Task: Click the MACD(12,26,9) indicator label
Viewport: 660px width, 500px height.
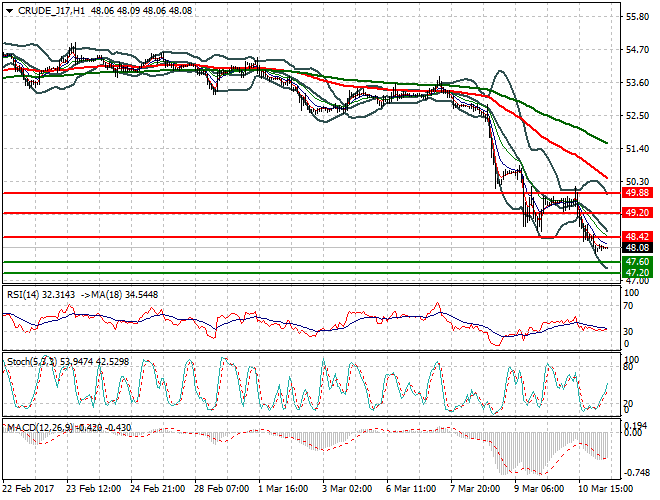Action: point(35,427)
